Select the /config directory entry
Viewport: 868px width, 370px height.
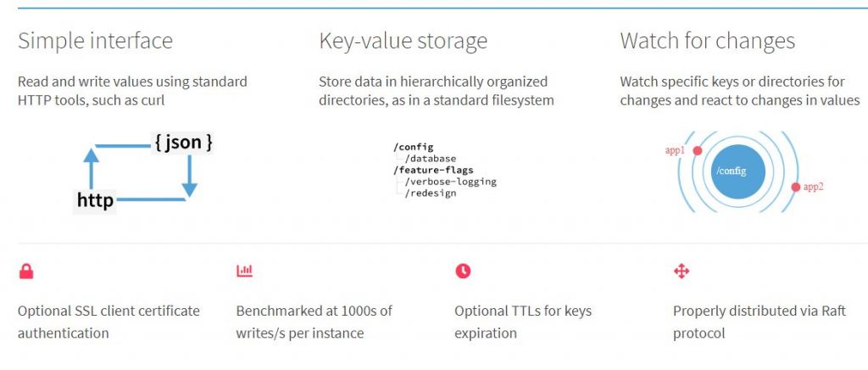click(x=413, y=148)
